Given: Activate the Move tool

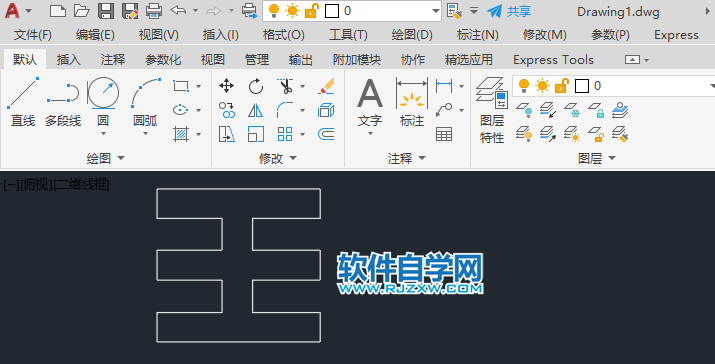Looking at the screenshot, I should pyautogui.click(x=227, y=86).
